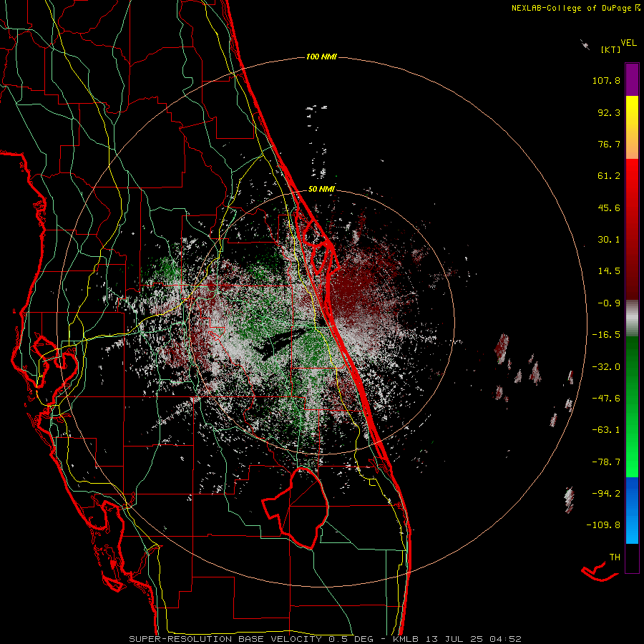
Task: Click the Super-Resolution Base Velocity caption
Action: point(326,639)
